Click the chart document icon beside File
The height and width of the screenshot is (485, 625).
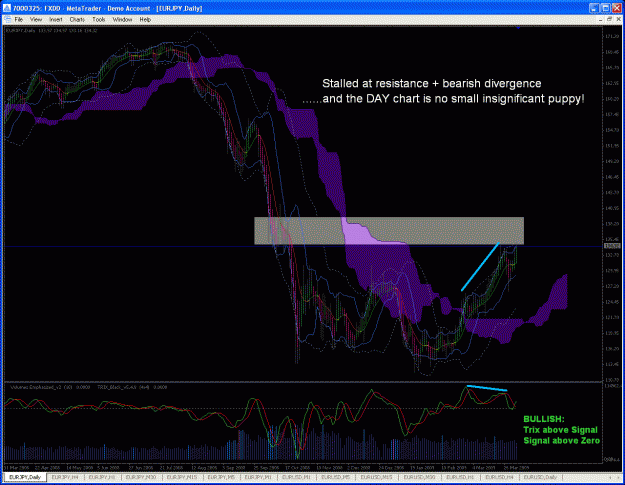pyautogui.click(x=7, y=19)
